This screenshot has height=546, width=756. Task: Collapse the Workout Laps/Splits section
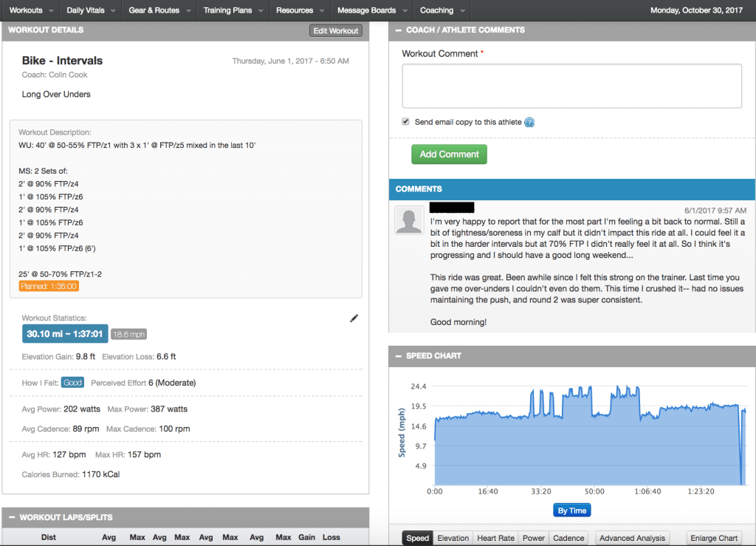click(11, 517)
